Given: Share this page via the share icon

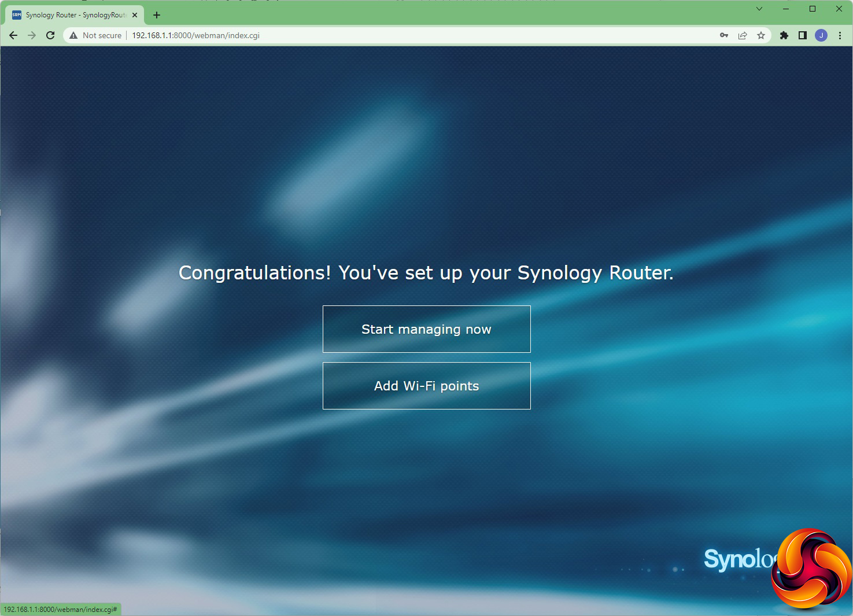Looking at the screenshot, I should coord(743,35).
